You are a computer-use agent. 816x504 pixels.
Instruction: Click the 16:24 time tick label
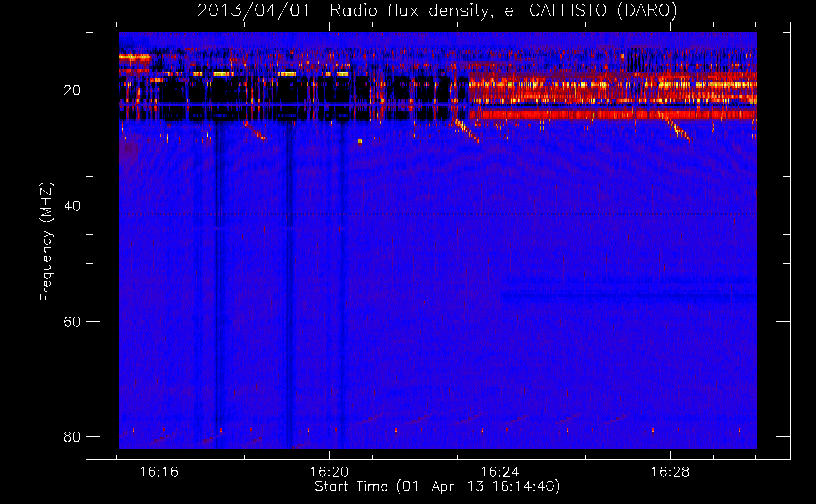pyautogui.click(x=500, y=472)
